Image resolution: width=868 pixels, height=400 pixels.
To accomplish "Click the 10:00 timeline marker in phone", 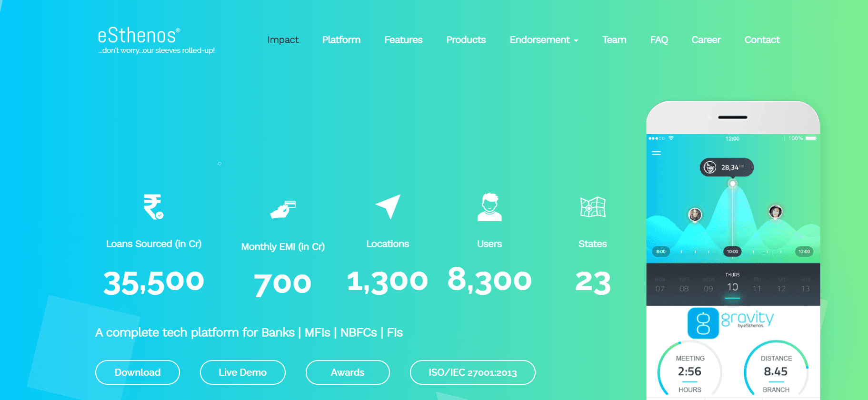I will 732,252.
